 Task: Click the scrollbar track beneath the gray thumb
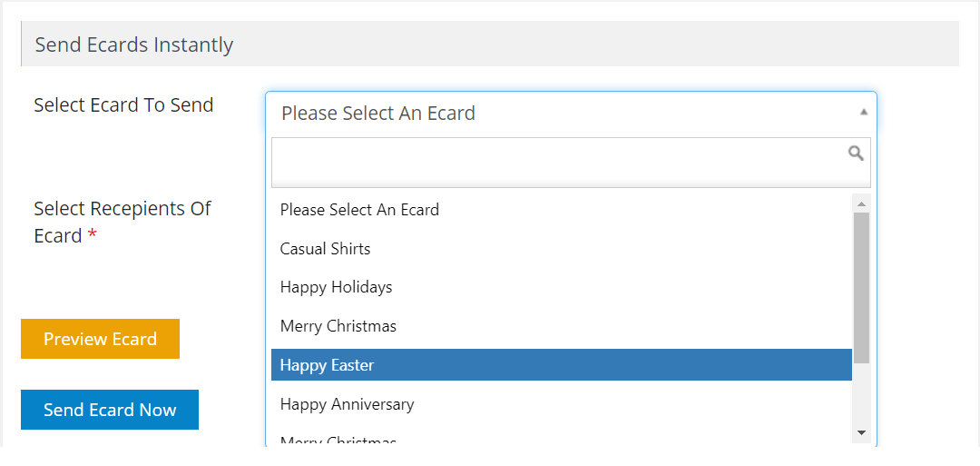pos(861,394)
